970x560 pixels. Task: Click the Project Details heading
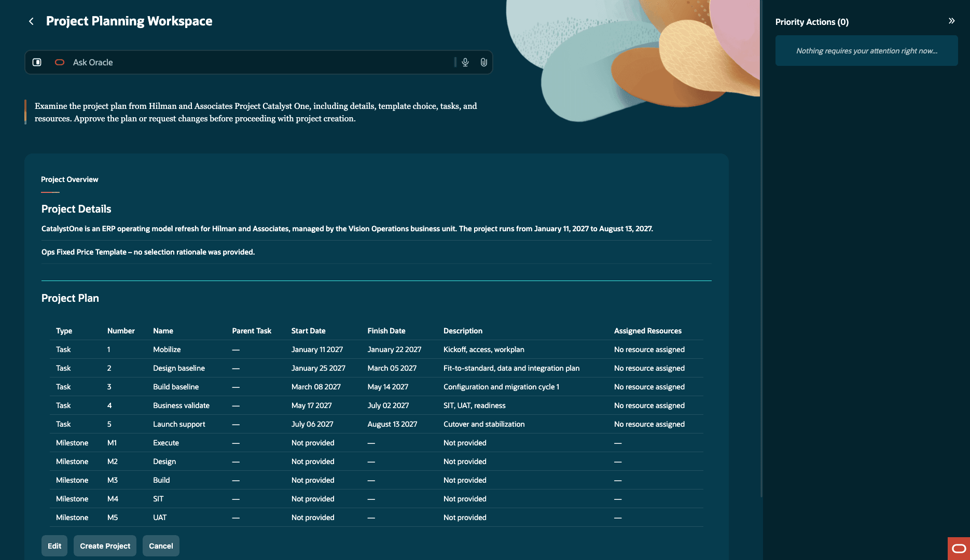pyautogui.click(x=76, y=209)
